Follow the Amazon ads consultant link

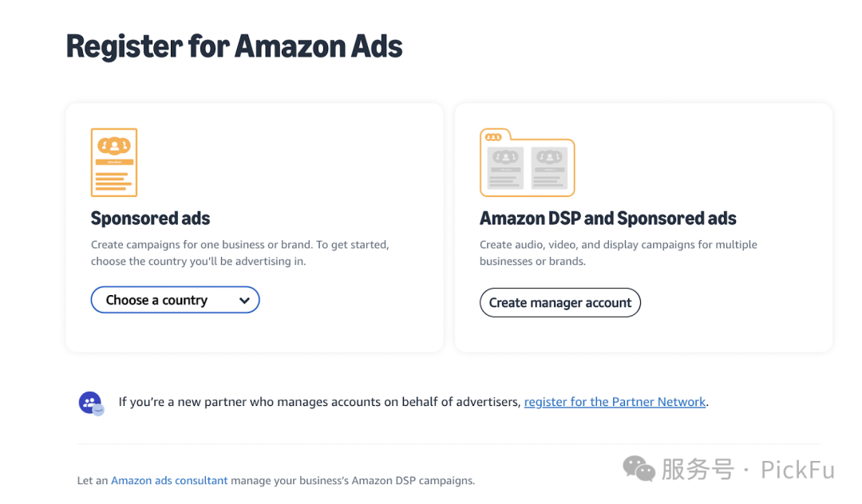[x=169, y=481]
